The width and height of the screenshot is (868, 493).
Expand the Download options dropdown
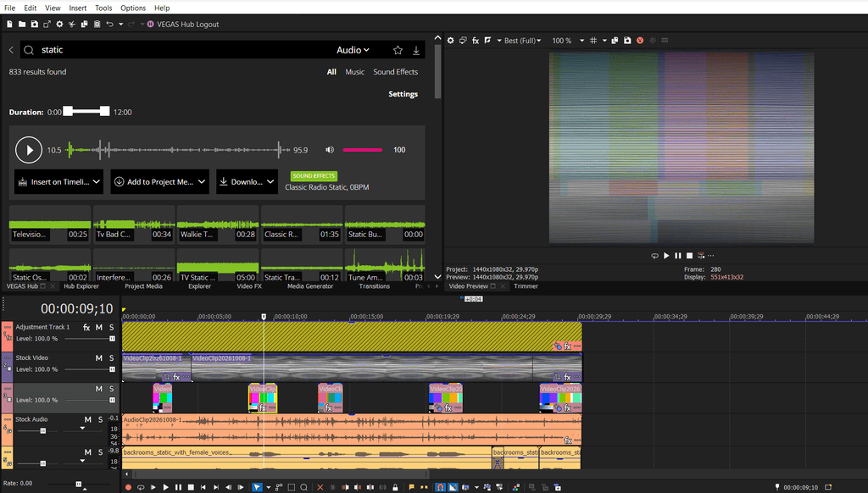tap(270, 181)
